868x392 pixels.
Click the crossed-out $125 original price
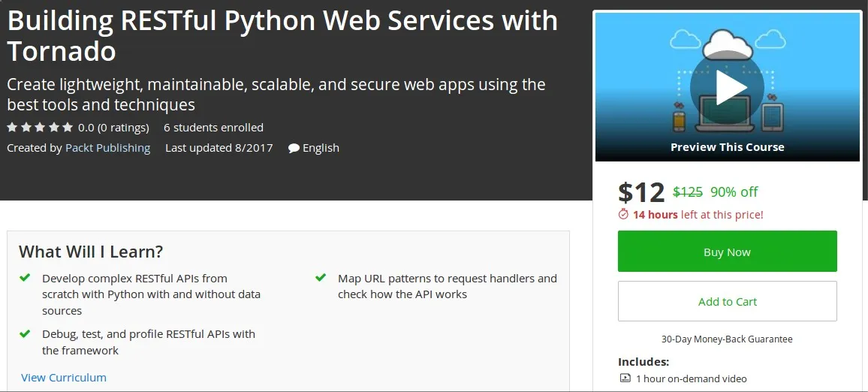coord(687,191)
